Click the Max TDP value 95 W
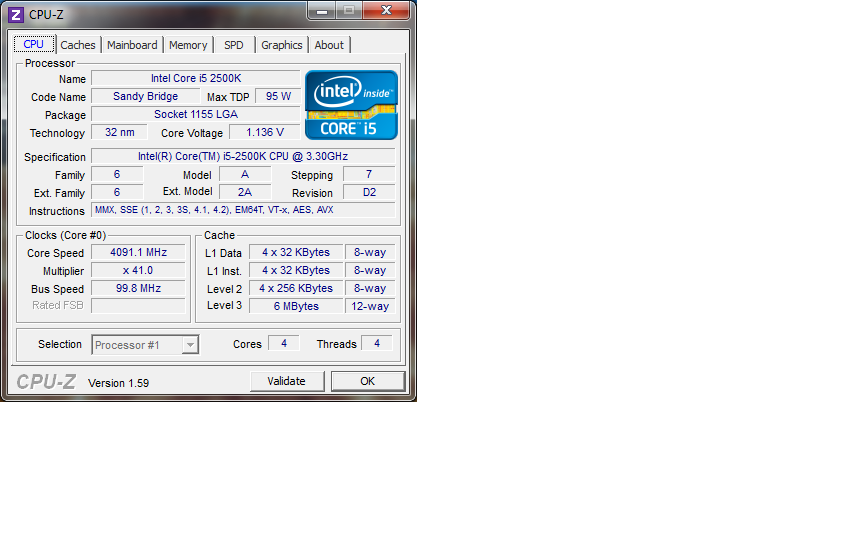864x540 pixels. coord(278,96)
